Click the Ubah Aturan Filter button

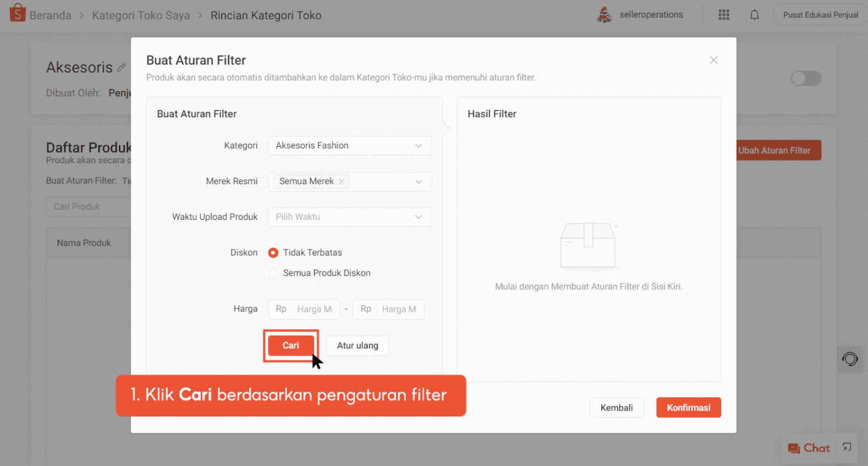pyautogui.click(x=779, y=151)
